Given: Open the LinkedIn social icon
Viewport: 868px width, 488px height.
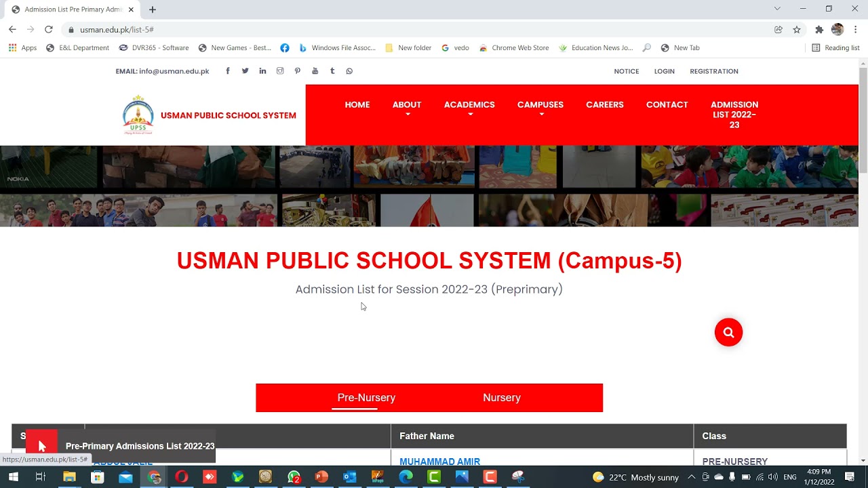Looking at the screenshot, I should (x=262, y=71).
